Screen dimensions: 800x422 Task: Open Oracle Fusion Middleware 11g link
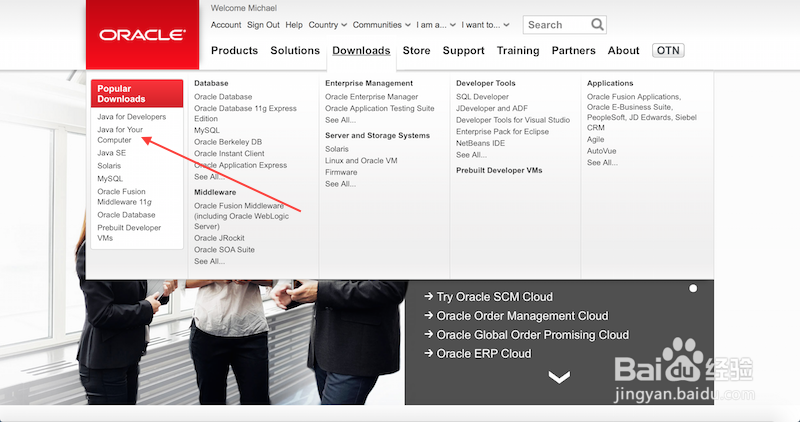(124, 196)
